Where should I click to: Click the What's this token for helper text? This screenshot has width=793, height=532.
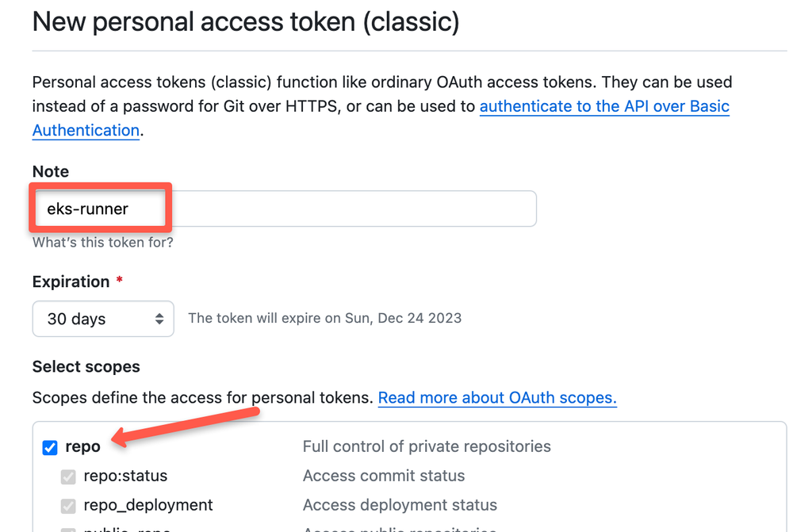coord(102,243)
